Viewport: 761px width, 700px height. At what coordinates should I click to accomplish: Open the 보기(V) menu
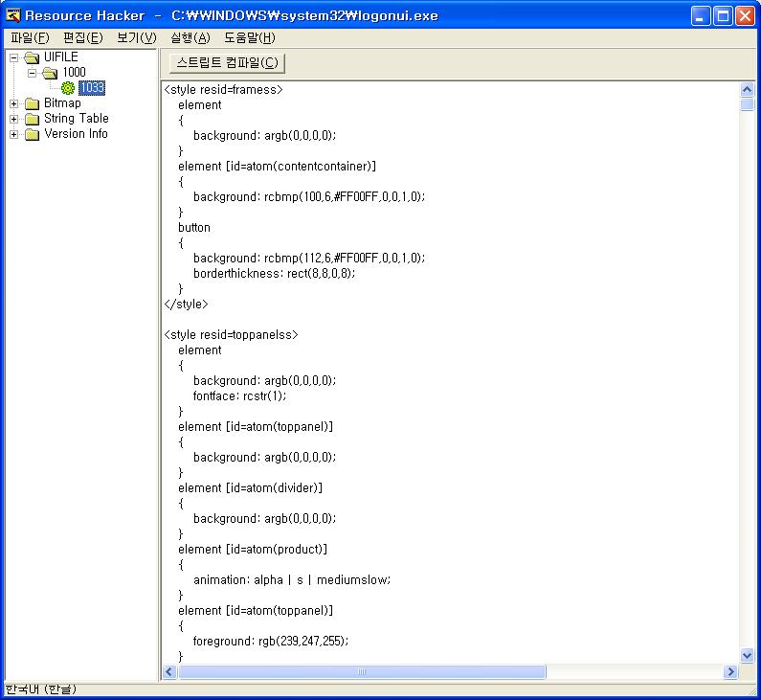[x=136, y=38]
